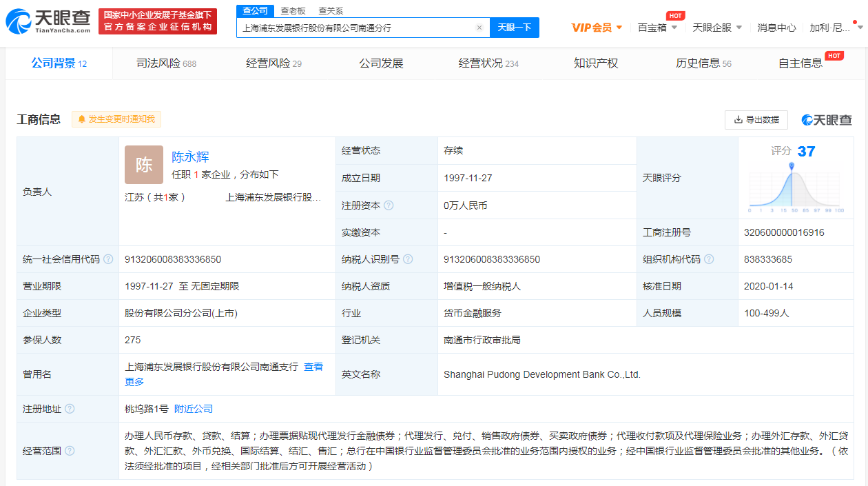Switch to the 公司发展 tab
This screenshot has height=486, width=868.
point(381,63)
